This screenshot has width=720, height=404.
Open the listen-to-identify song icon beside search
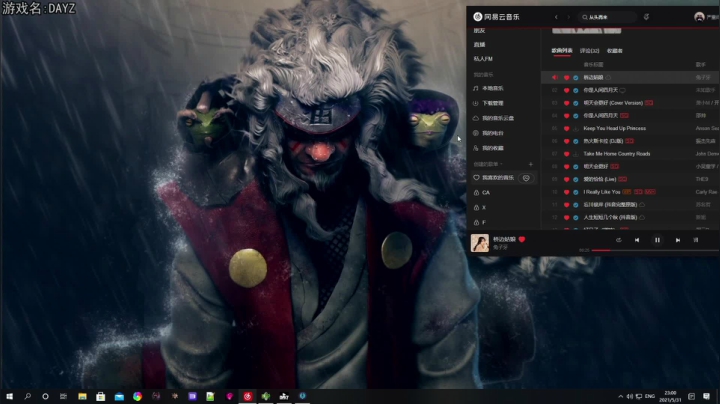click(646, 17)
